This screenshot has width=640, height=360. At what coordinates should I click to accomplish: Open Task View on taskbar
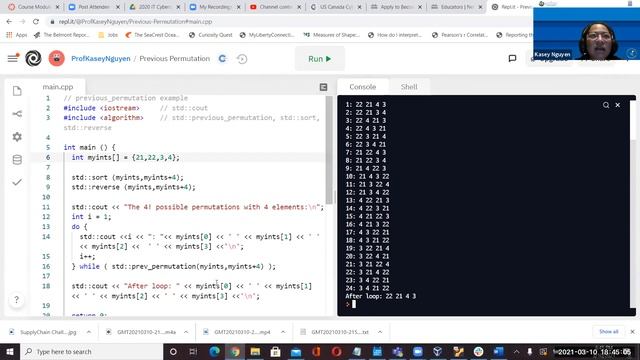[193, 351]
